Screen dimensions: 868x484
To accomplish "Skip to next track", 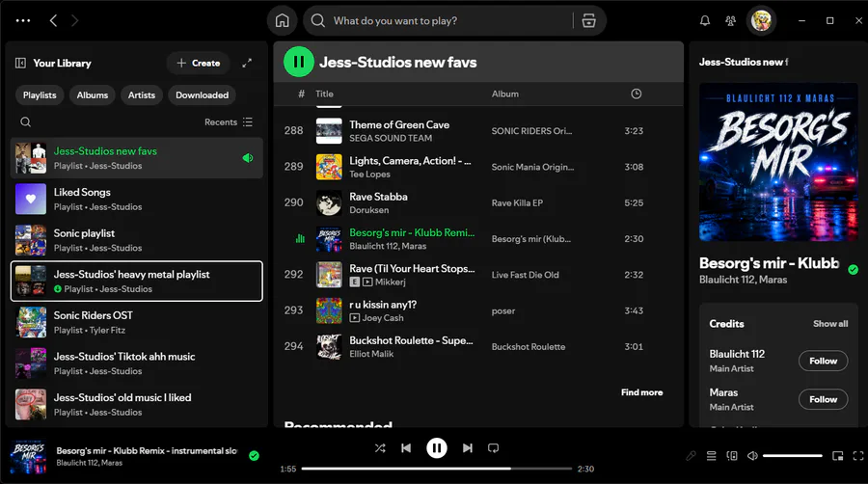I will point(467,448).
